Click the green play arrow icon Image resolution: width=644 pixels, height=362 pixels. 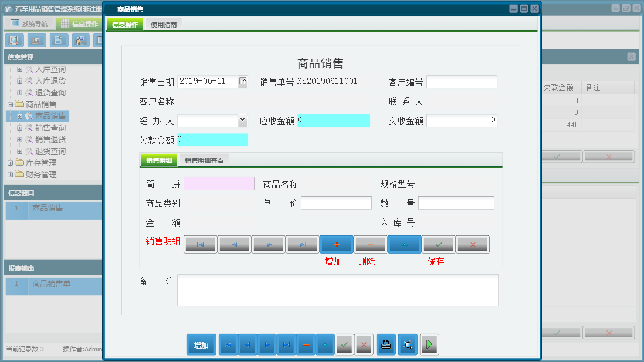click(x=429, y=344)
